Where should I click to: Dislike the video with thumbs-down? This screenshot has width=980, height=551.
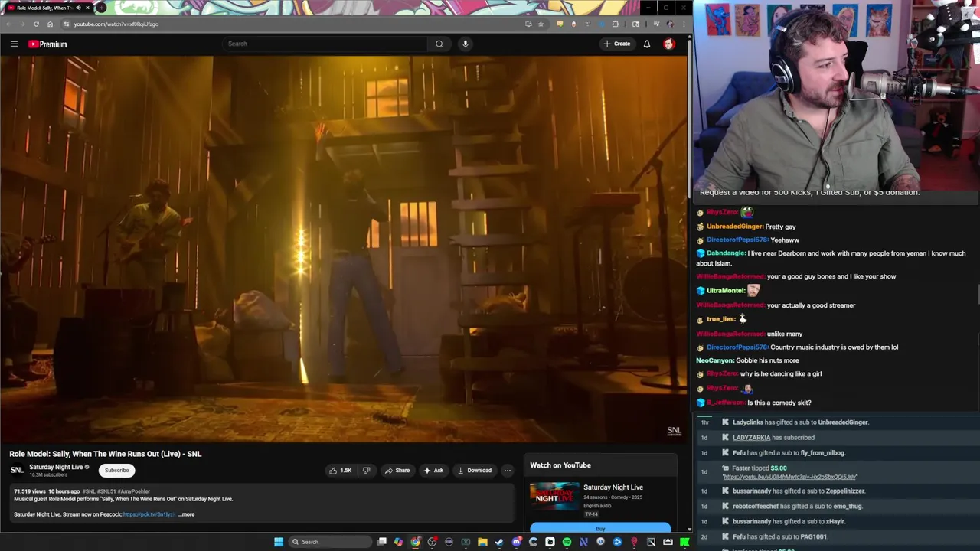coord(366,471)
